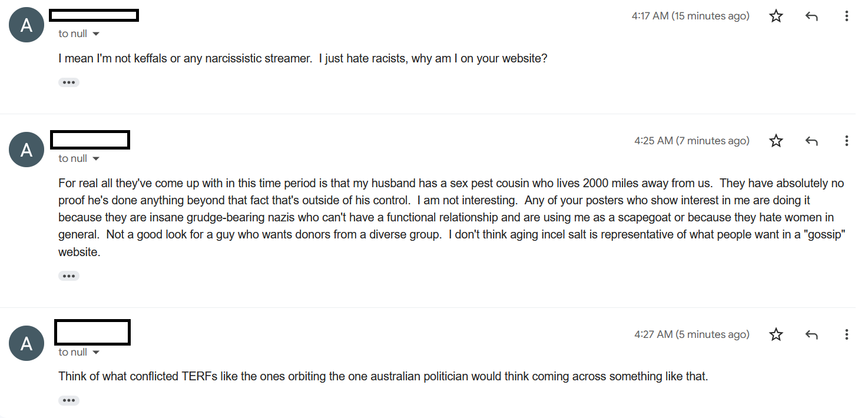Image resolution: width=868 pixels, height=418 pixels.
Task: Click sender avatar on TERFs email
Action: [x=26, y=343]
